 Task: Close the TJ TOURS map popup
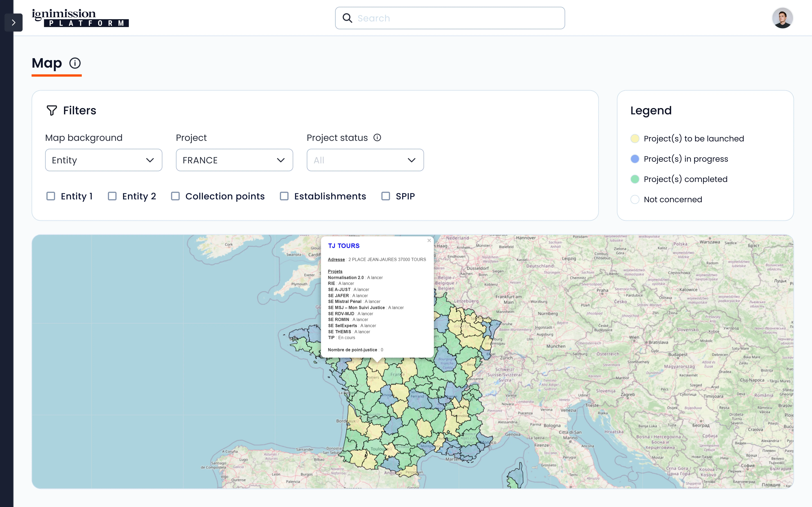429,240
